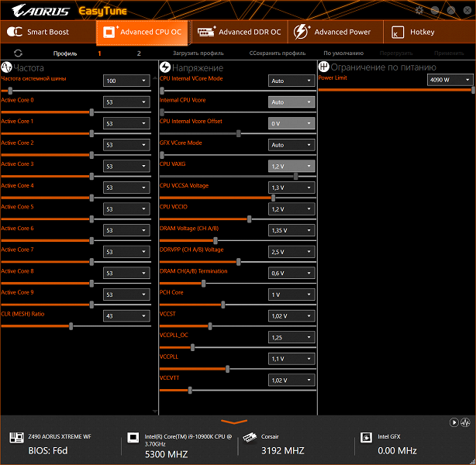The height and width of the screenshot is (465, 476).
Task: Click the 5300 MHZ CPU frequency readout
Action: pyautogui.click(x=166, y=454)
